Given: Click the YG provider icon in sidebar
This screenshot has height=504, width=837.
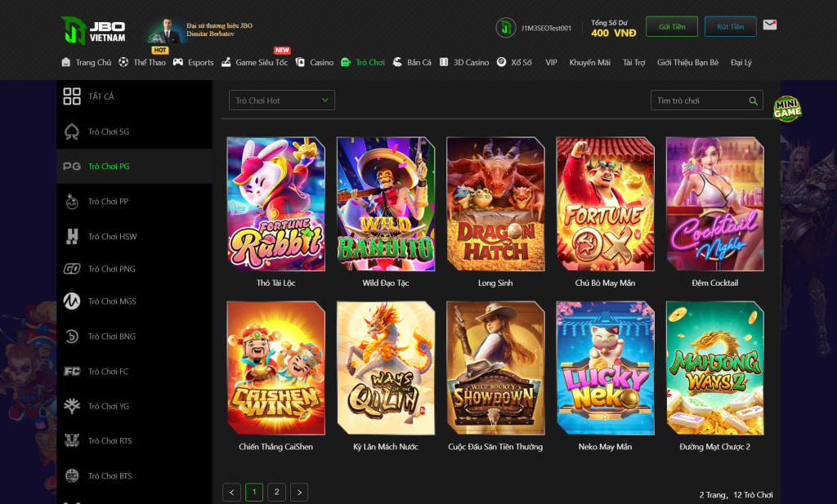Looking at the screenshot, I should tap(72, 406).
